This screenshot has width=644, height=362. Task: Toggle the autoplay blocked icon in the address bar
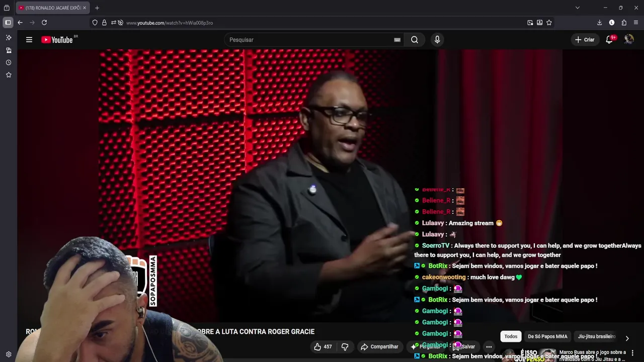pos(120,23)
